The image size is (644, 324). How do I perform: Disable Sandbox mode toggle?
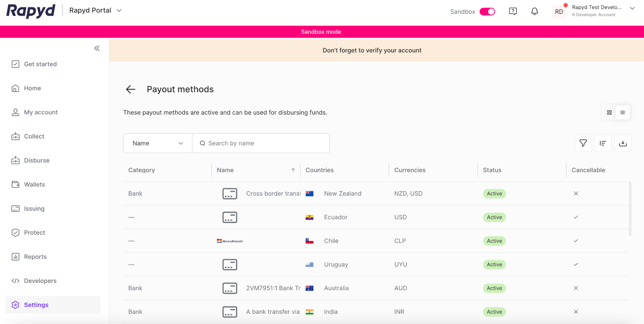click(x=487, y=11)
